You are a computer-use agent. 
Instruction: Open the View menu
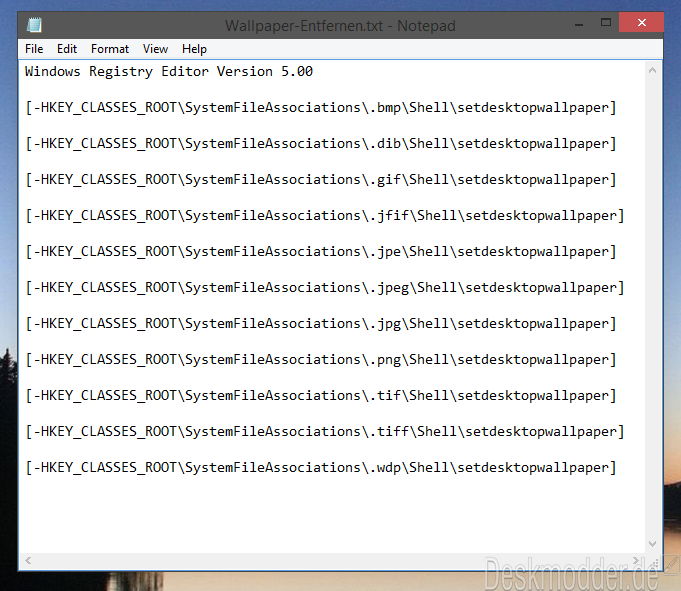tap(155, 49)
